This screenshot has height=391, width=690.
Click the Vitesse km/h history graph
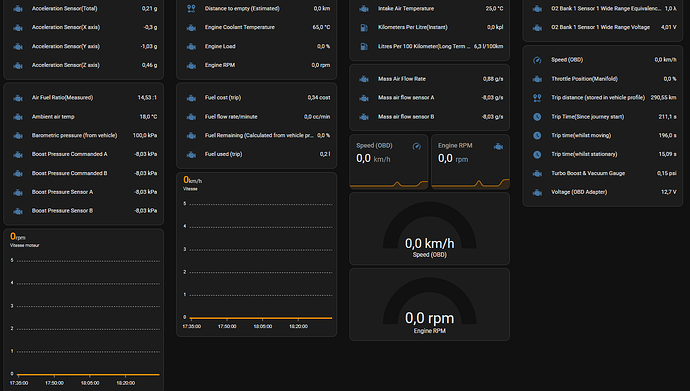pyautogui.click(x=257, y=254)
